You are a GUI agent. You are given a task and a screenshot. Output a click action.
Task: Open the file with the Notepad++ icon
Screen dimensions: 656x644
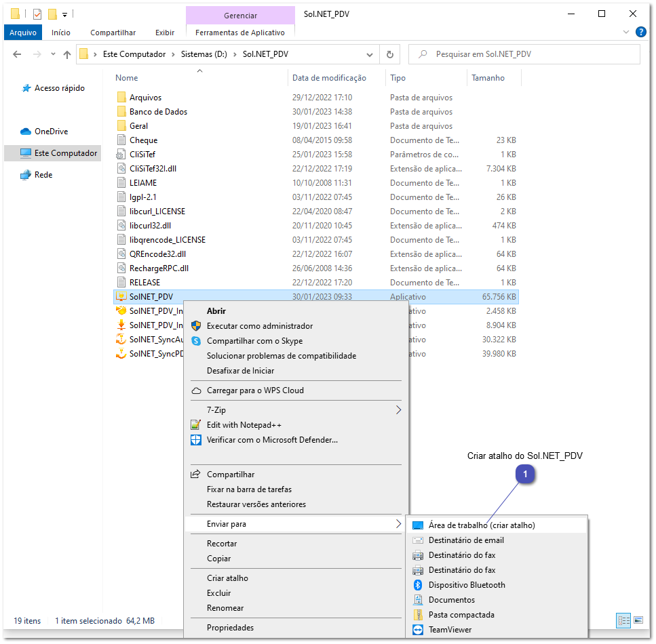point(197,424)
